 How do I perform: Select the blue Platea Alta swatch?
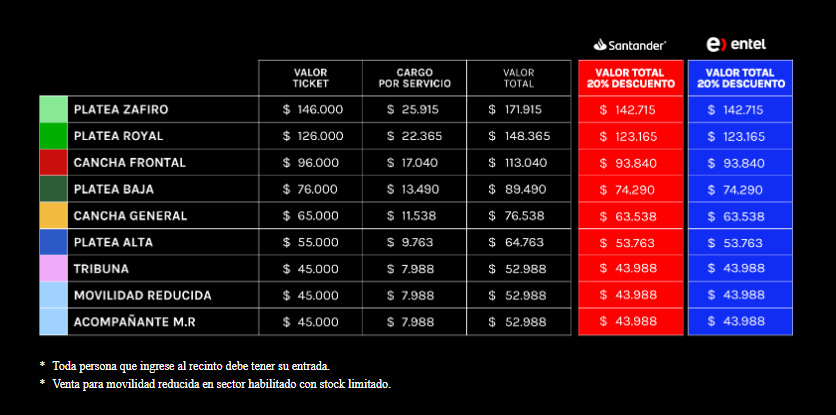(x=53, y=242)
